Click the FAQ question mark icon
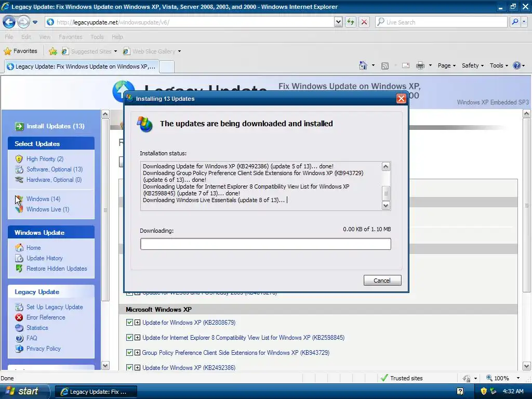The width and height of the screenshot is (532, 399). [x=19, y=338]
